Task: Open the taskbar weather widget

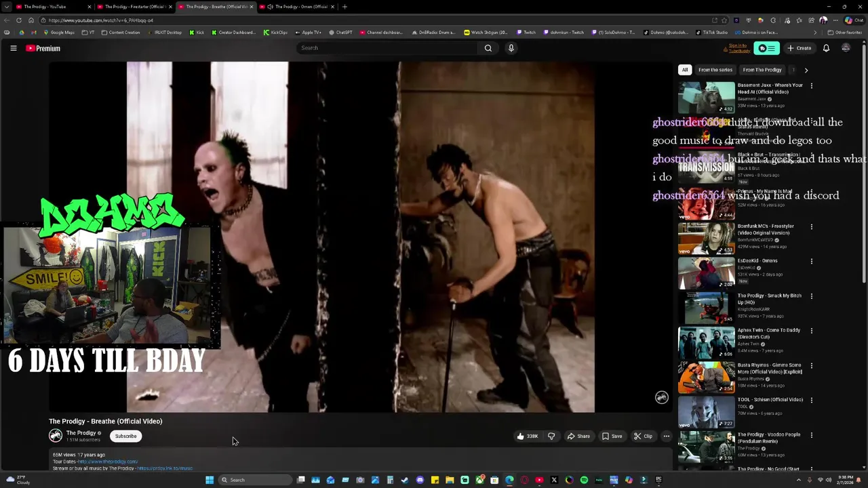Action: pyautogui.click(x=18, y=480)
